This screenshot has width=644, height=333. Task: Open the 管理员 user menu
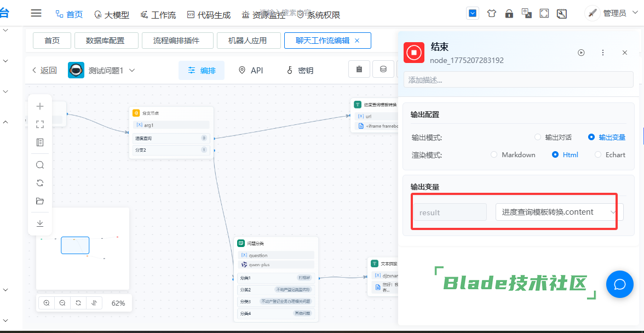click(608, 14)
